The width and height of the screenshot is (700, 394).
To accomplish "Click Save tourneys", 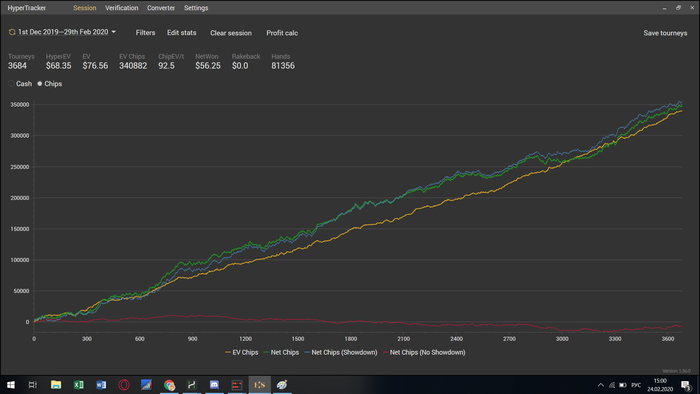I will [665, 33].
